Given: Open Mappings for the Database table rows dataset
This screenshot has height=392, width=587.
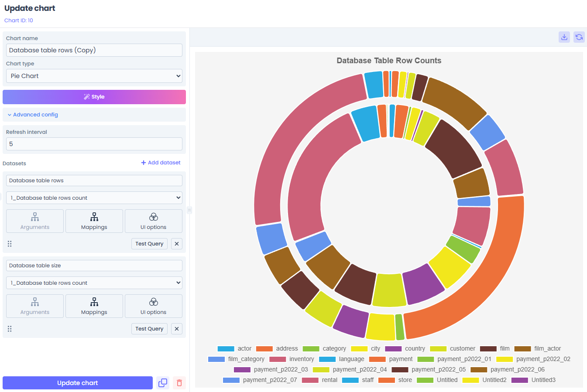Looking at the screenshot, I should pyautogui.click(x=94, y=221).
